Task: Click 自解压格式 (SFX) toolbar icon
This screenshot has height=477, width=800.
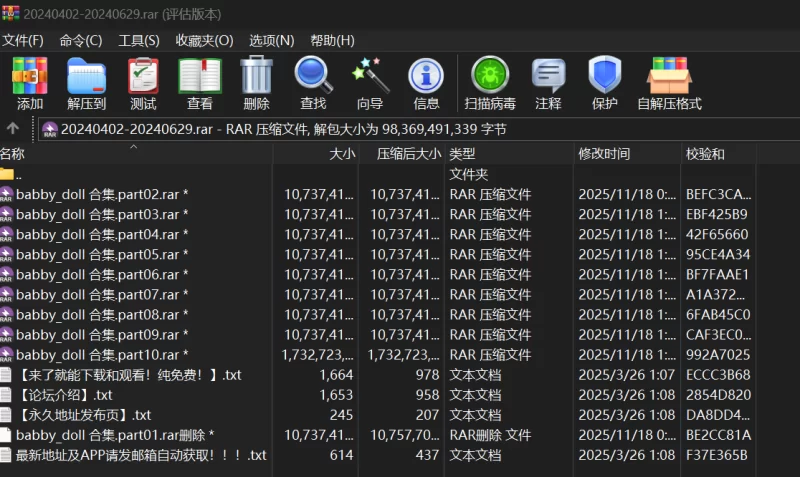Action: pos(669,82)
